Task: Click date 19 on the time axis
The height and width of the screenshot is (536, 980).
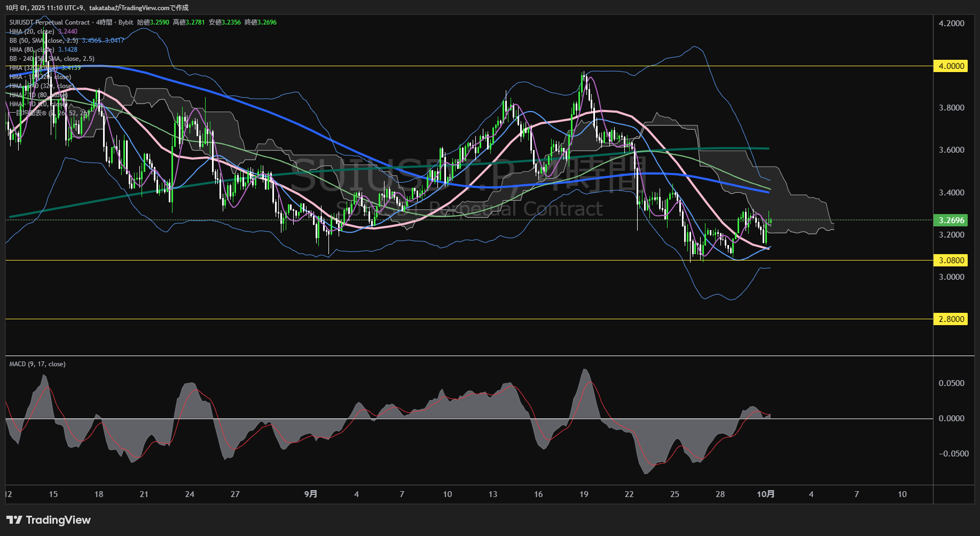Action: click(584, 494)
